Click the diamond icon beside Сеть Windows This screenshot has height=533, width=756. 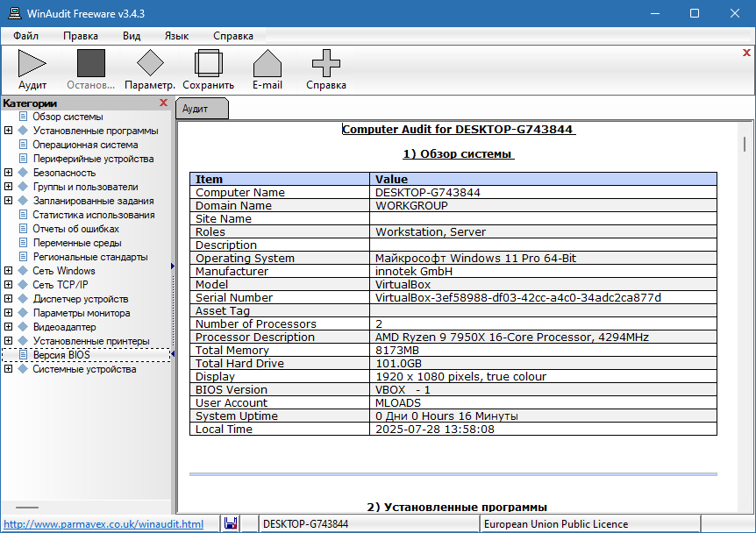23,270
